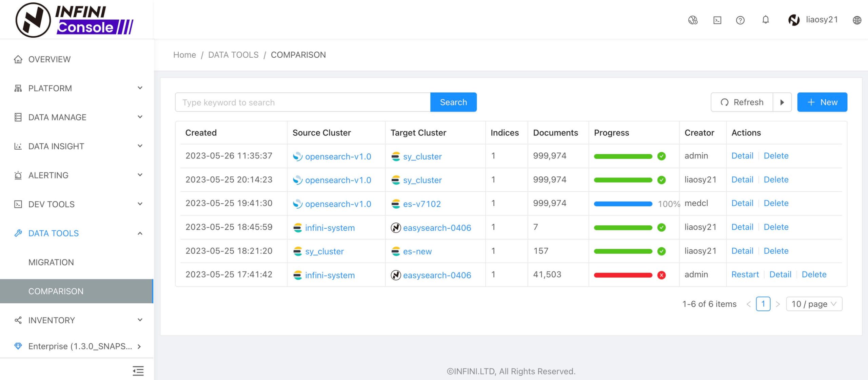Click the Created column header
This screenshot has width=868, height=380.
tap(201, 133)
